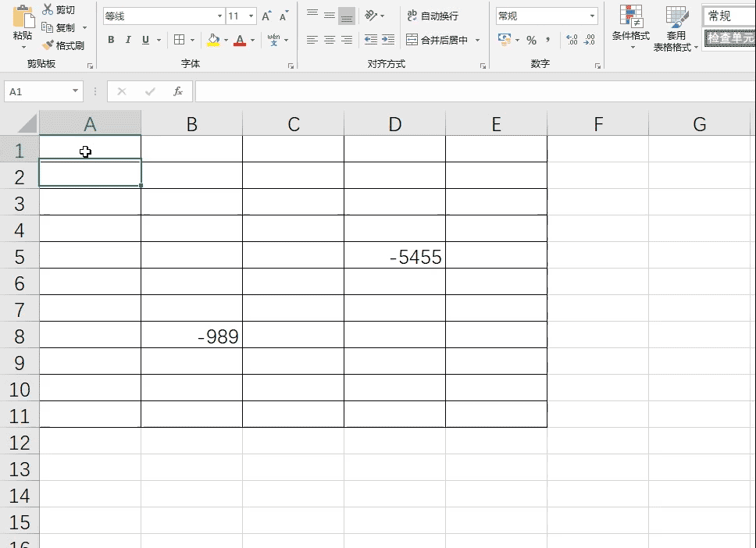Viewport: 756px width, 548px height.
Task: Click the wén phonetic guide icon
Action: [274, 40]
